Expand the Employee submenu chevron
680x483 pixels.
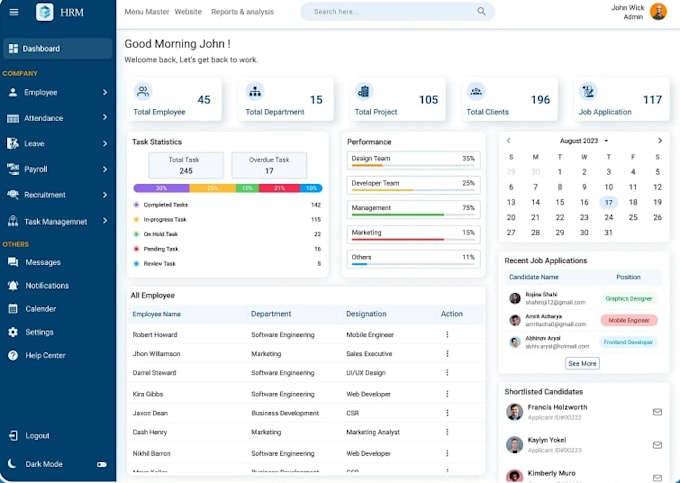coord(105,92)
